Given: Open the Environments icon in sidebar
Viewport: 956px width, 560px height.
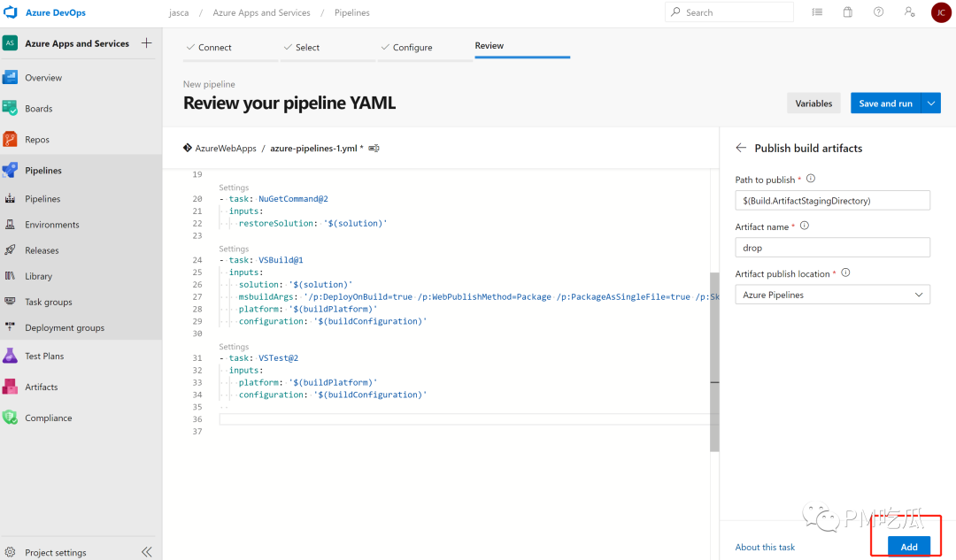Looking at the screenshot, I should (10, 224).
